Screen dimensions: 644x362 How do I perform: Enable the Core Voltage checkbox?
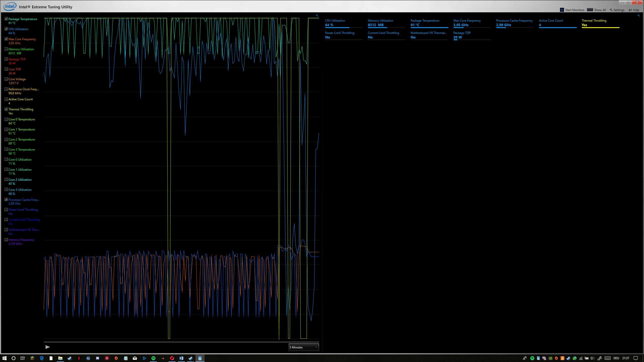click(6, 79)
